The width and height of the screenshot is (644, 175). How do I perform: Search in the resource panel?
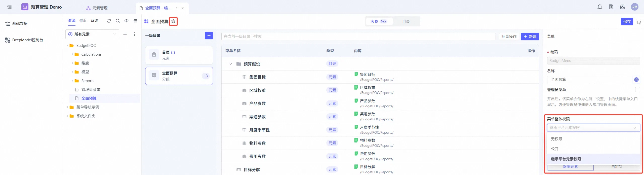tap(117, 21)
